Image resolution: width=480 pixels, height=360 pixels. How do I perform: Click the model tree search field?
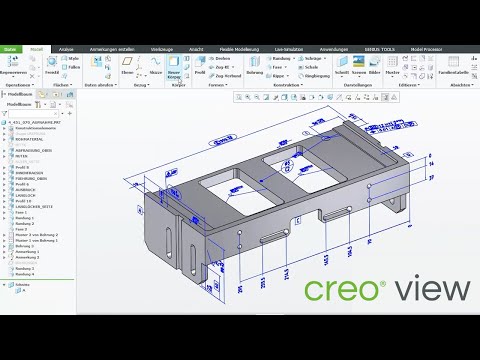[33, 114]
